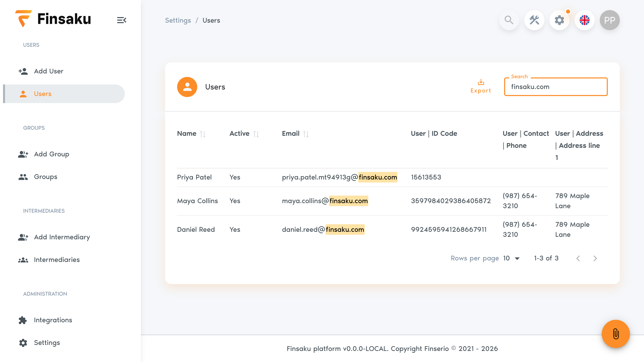Click the Add Intermediary icon
Screen dimensions: 644x362
pos(23,237)
